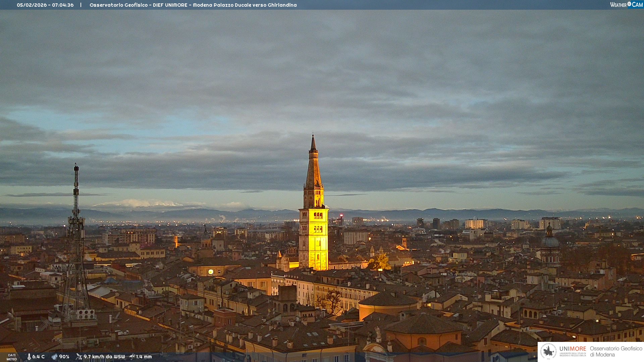Click the 1.4 mm rainfall value
The width and height of the screenshot is (644, 362).
[144, 357]
